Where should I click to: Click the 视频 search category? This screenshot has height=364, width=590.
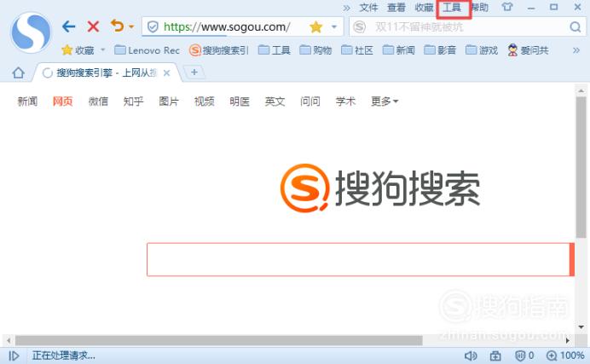[x=204, y=101]
